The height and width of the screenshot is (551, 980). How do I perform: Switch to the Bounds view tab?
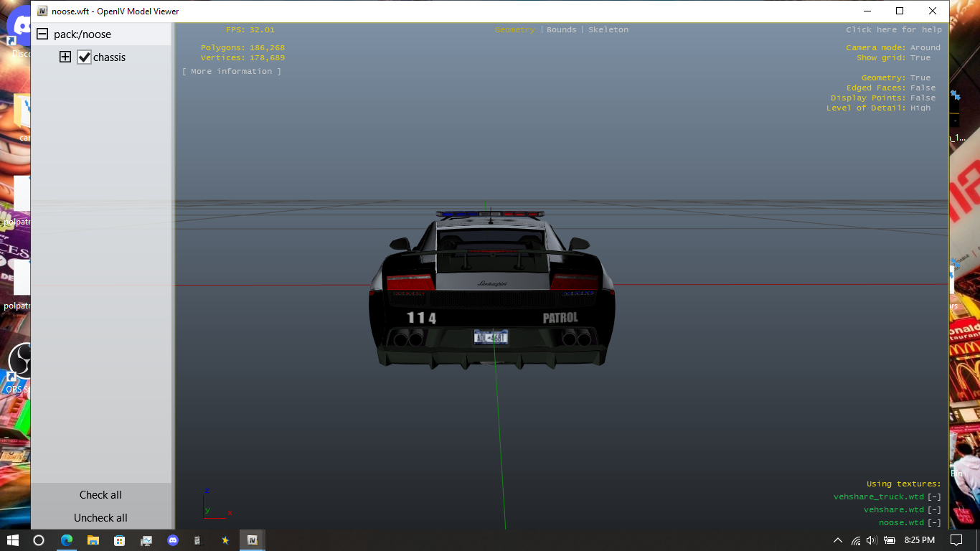coord(561,30)
